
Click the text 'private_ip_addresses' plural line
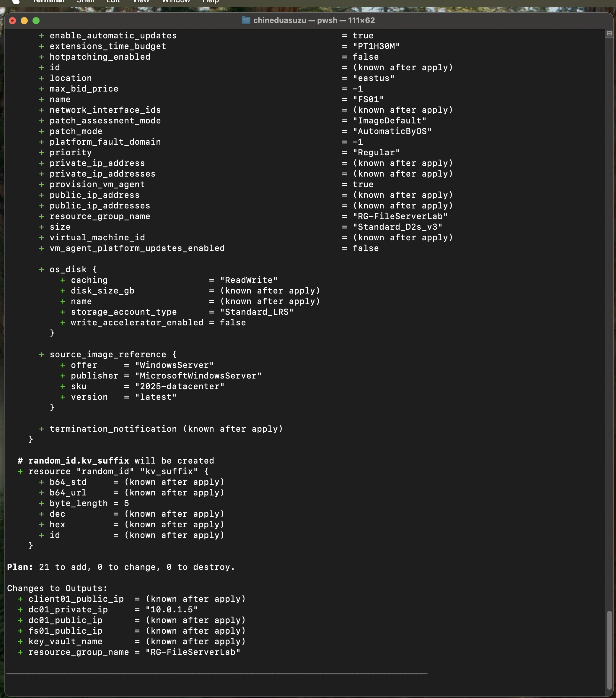pyautogui.click(x=102, y=174)
